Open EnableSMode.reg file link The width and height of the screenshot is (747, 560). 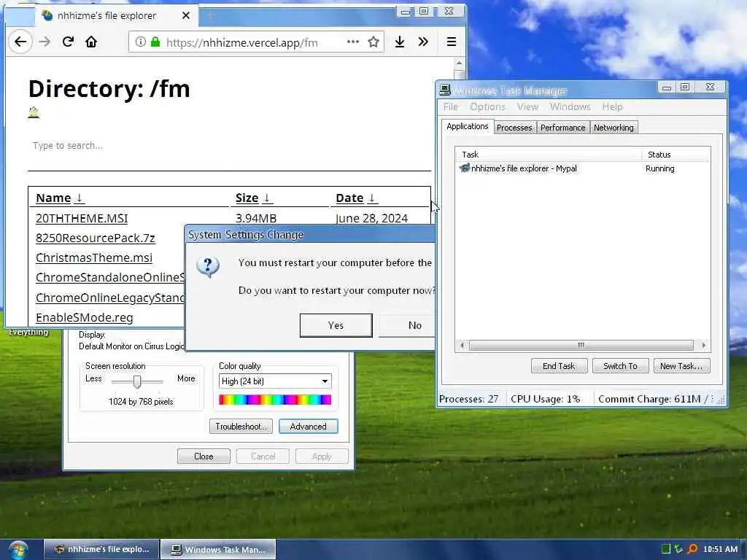[x=85, y=318]
